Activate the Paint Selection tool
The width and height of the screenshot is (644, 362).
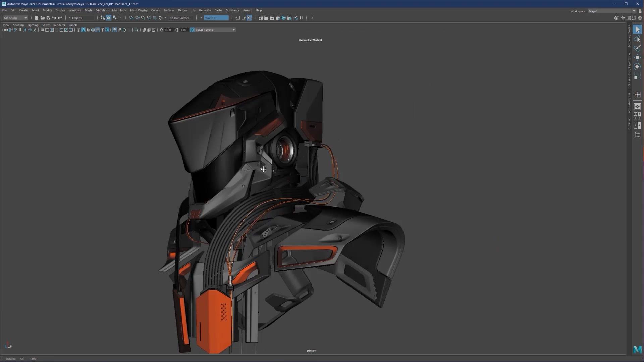point(638,48)
